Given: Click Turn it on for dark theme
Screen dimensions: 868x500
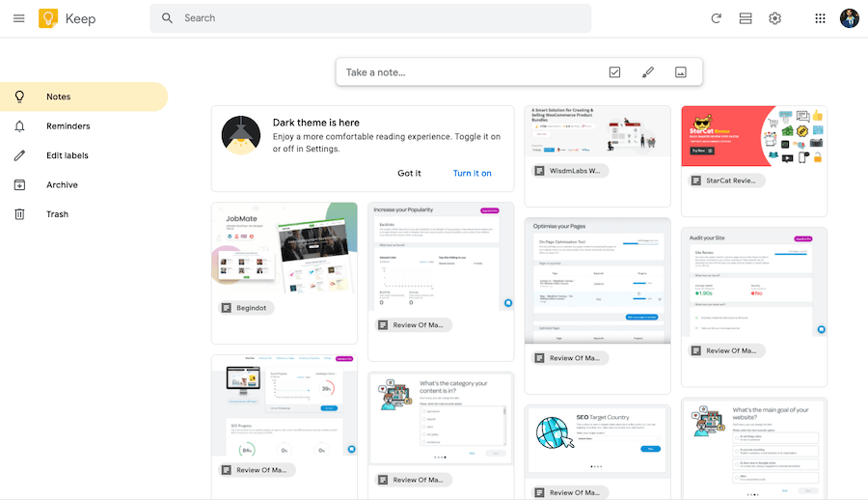Looking at the screenshot, I should pyautogui.click(x=473, y=174).
